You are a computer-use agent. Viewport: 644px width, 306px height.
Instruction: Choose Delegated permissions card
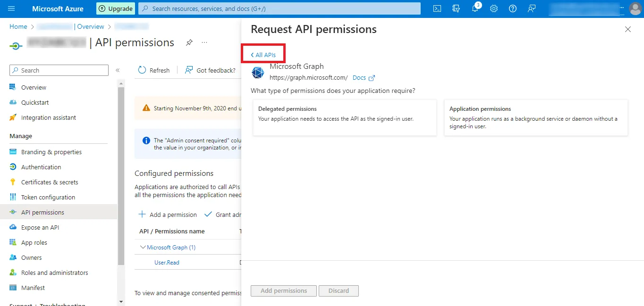coord(345,117)
